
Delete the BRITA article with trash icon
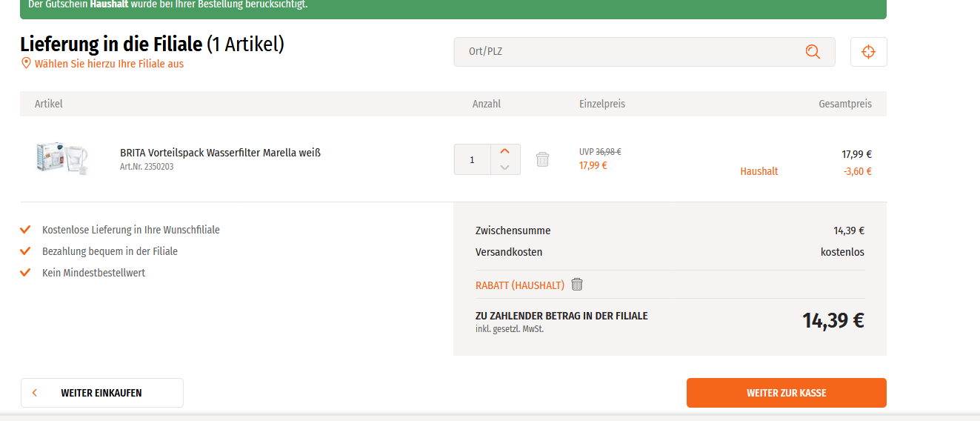click(x=542, y=159)
